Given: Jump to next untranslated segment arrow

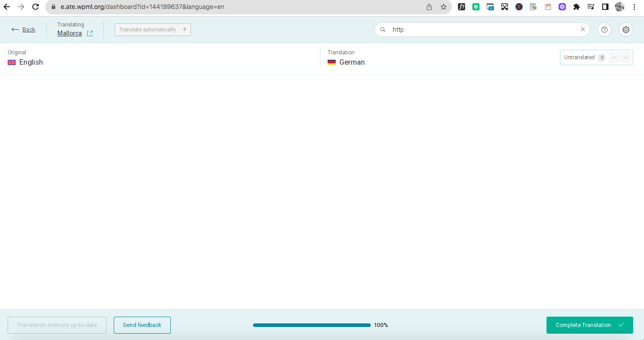Looking at the screenshot, I should pyautogui.click(x=626, y=57).
